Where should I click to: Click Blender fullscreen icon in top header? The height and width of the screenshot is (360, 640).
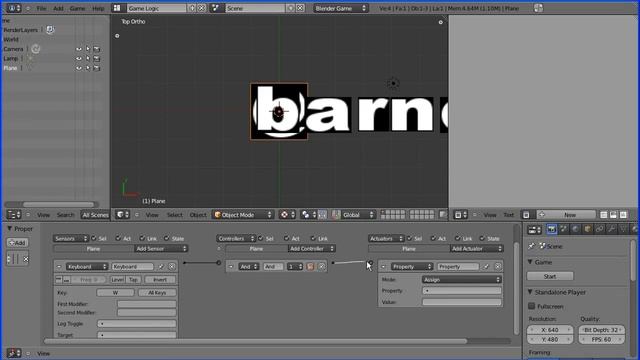[x=538, y=8]
